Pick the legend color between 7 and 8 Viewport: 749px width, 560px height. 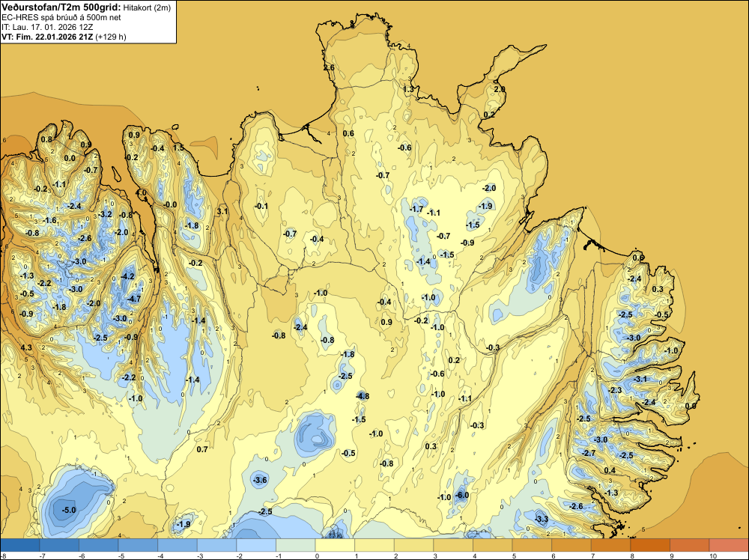(x=610, y=545)
